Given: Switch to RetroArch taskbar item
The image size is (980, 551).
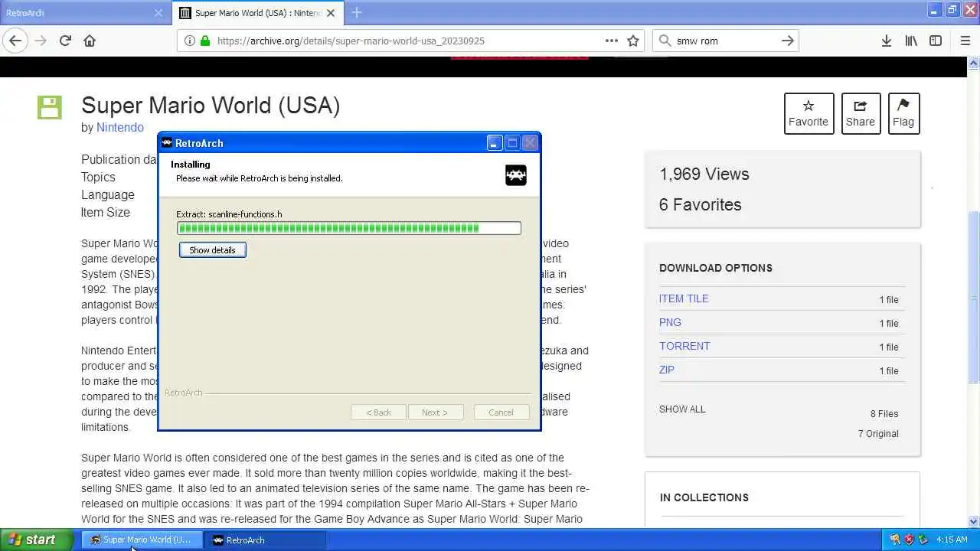Looking at the screenshot, I should click(265, 540).
